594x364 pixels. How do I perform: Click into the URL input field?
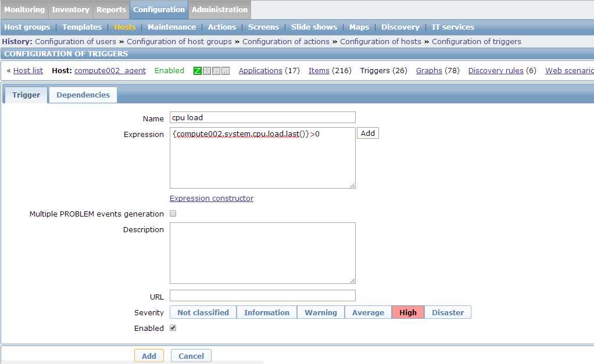coord(263,296)
